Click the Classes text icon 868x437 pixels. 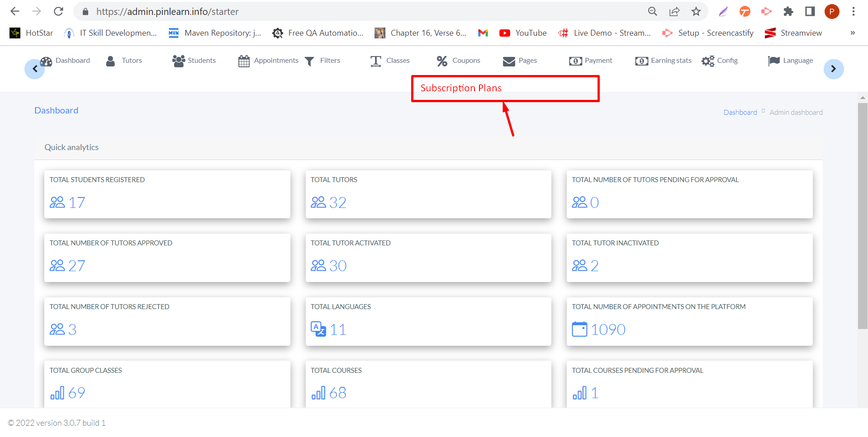coord(376,61)
